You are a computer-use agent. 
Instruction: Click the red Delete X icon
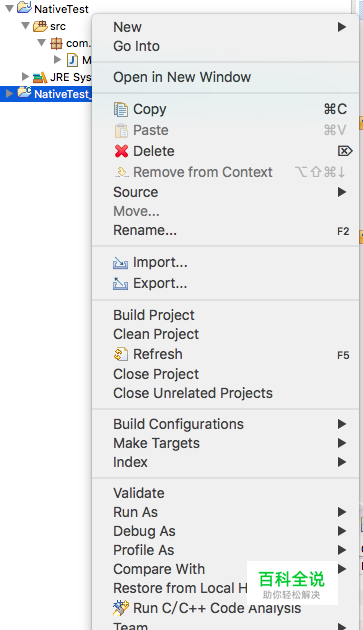coord(121,151)
